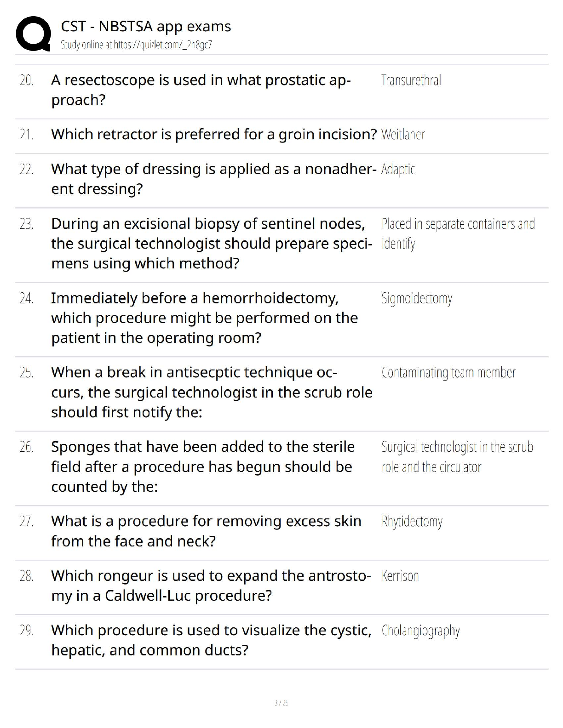
Task: Select the Caldwell-Luc rongeur question
Action: click(x=211, y=586)
